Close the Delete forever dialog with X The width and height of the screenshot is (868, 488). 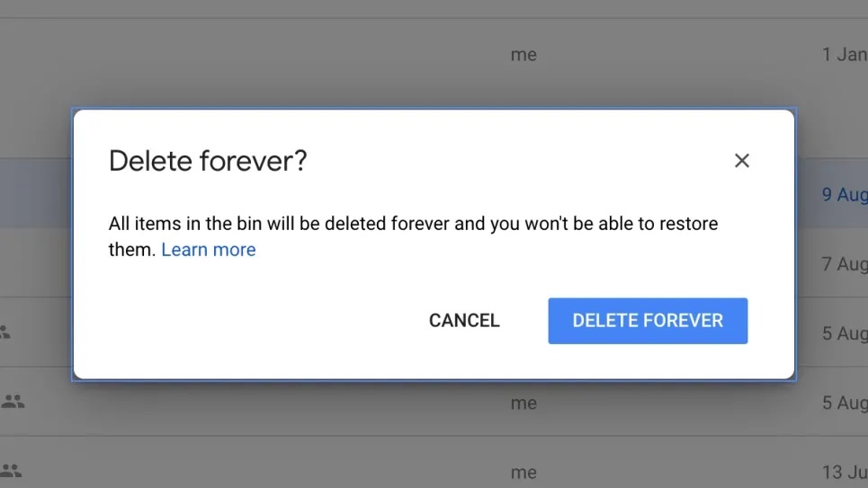[741, 161]
